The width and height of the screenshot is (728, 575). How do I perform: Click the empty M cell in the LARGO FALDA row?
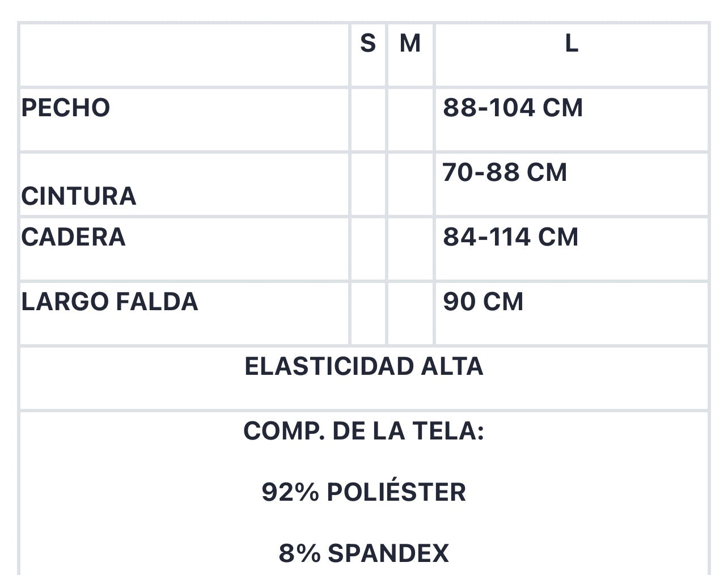click(410, 314)
